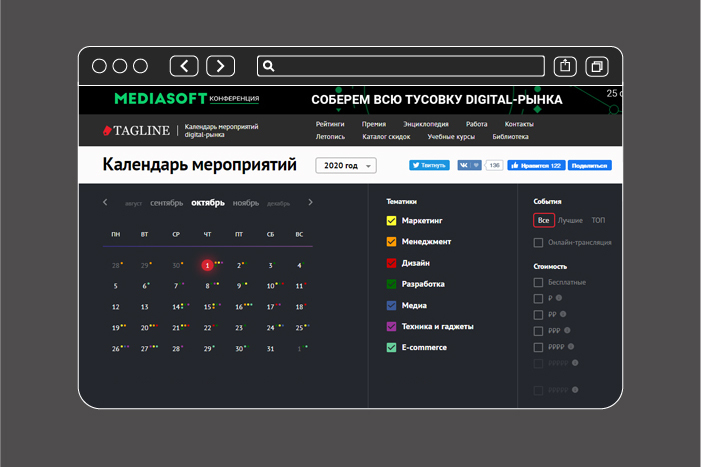This screenshot has width=701, height=467.
Task: Select ноябрь in the month selector
Action: [x=245, y=203]
